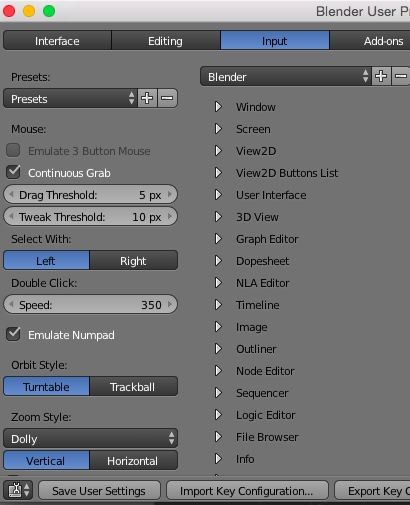Open the Presets dropdown
Image resolution: width=410 pixels, height=505 pixels.
[70, 98]
